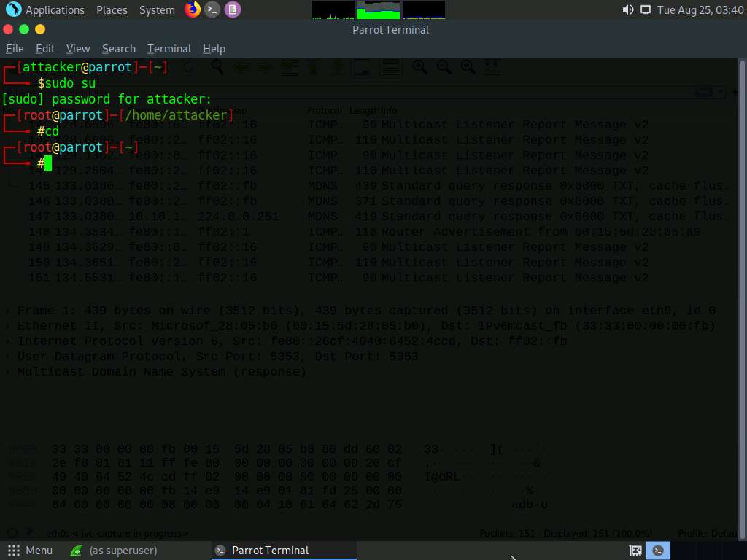This screenshot has width=747, height=560.
Task: Open the purple text editor launcher
Action: point(233,9)
